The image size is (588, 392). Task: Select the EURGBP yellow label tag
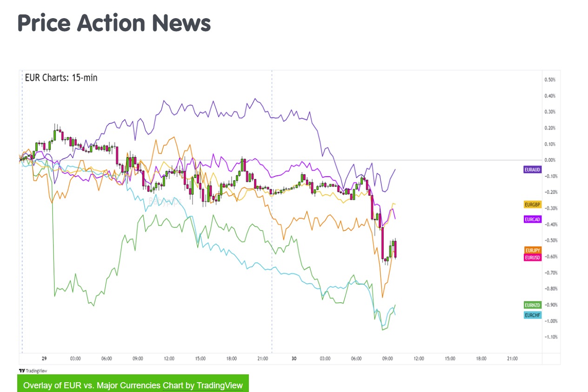click(x=532, y=205)
